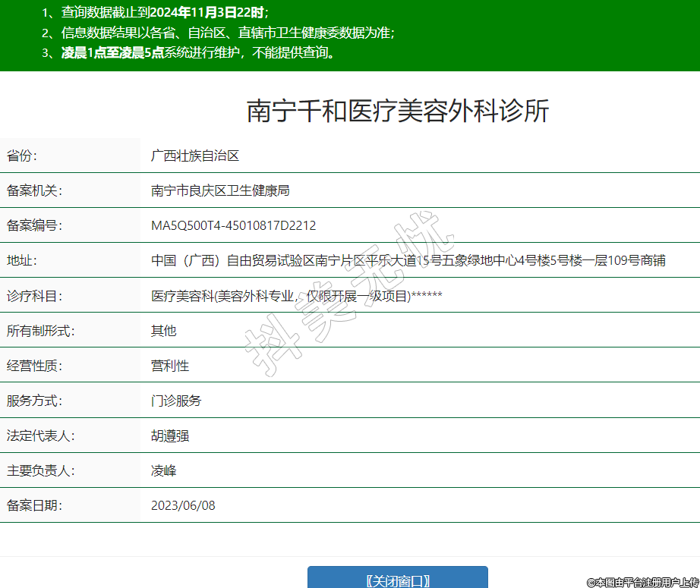Viewport: 700px width, 588px height.
Task: Select the 广西壮族自治区 province value
Action: click(x=195, y=156)
